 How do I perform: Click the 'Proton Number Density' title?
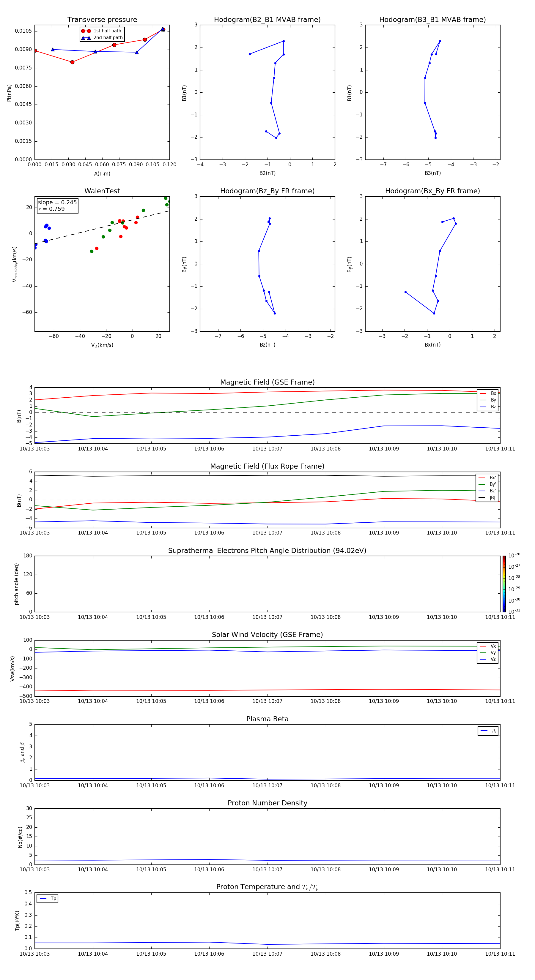(x=267, y=803)
